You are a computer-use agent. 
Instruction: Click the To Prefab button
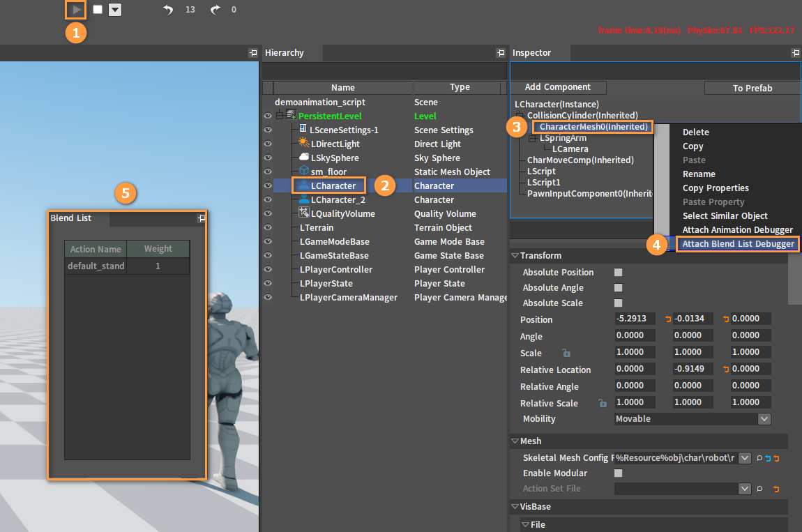coord(752,88)
